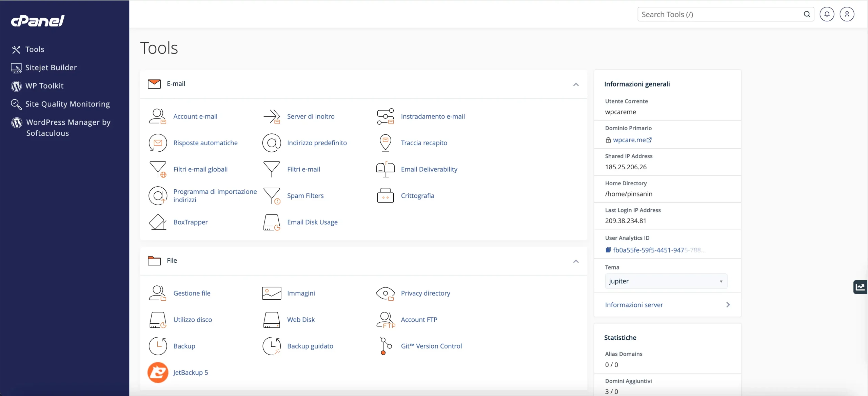
Task: Open WP Toolkit in sidebar
Action: pos(44,86)
